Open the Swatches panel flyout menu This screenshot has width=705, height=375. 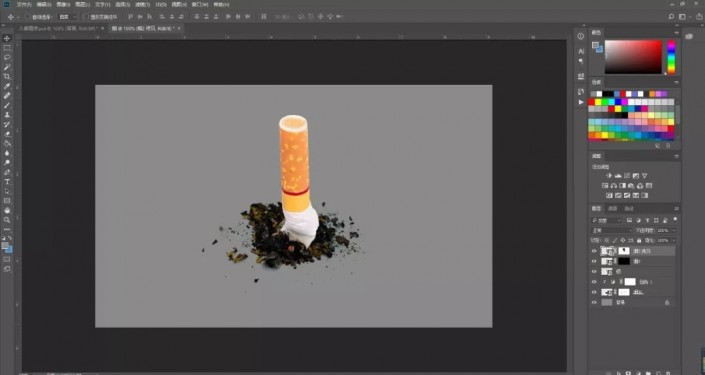(x=676, y=82)
